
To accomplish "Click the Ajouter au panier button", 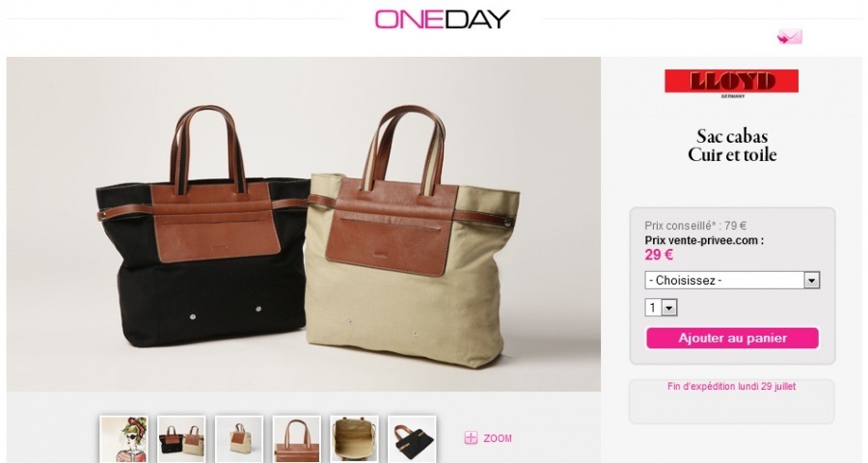I will 732,338.
